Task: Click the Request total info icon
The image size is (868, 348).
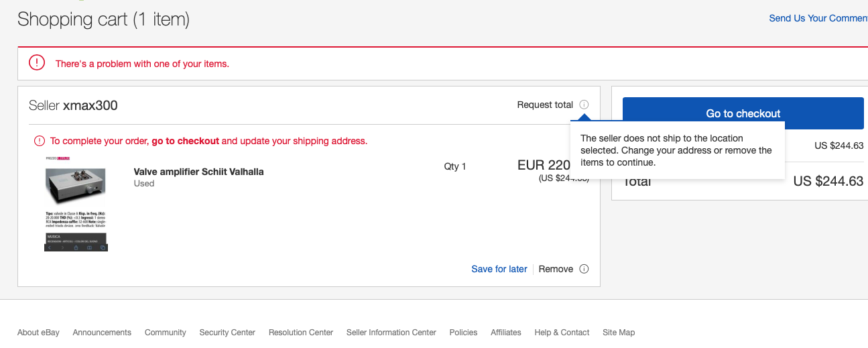Action: pyautogui.click(x=584, y=105)
